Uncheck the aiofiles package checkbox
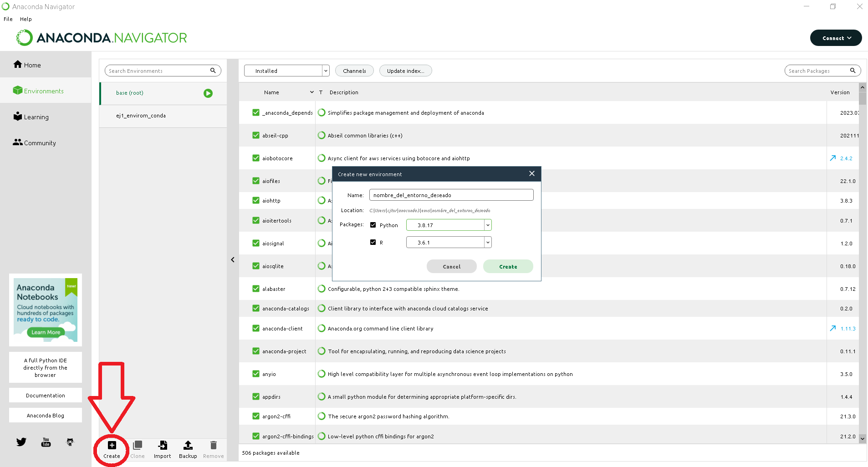 click(x=256, y=181)
